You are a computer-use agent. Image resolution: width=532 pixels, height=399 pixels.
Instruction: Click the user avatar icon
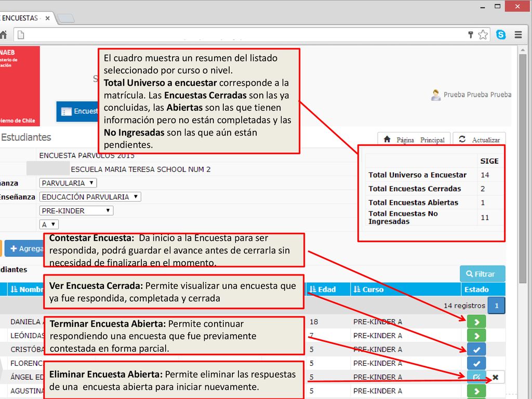436,95
